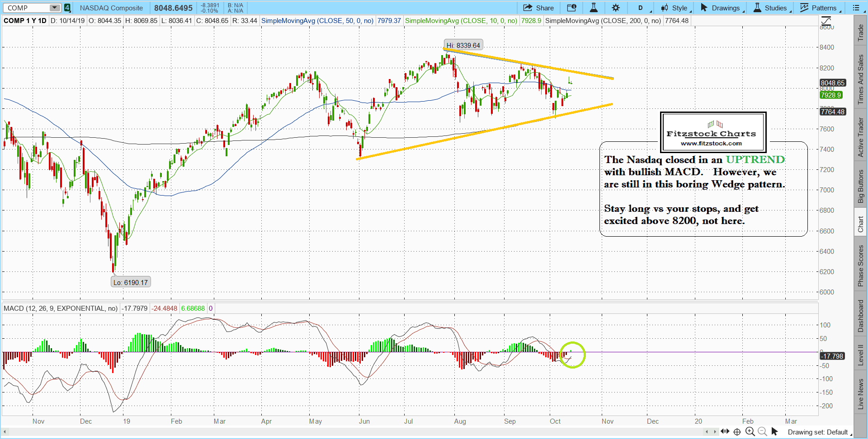Toggle the price axis scale icon
Image resolution: width=868 pixels, height=439 pixels.
(x=826, y=20)
